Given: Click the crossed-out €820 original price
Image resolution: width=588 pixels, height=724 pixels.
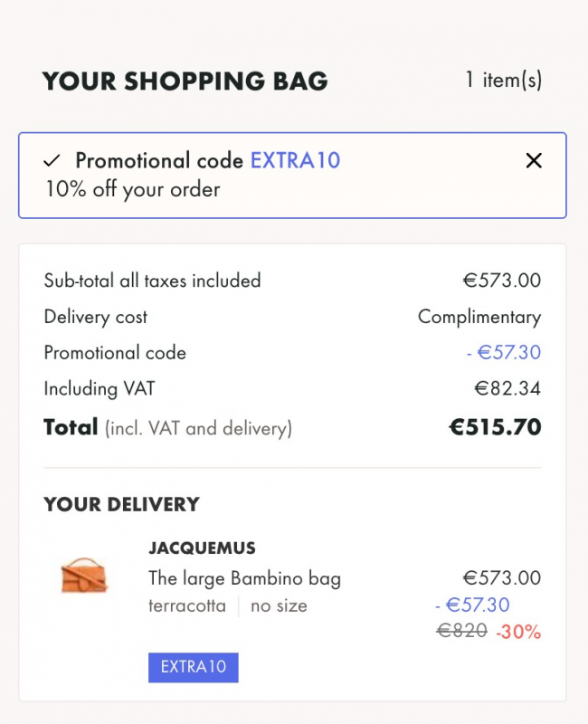Looking at the screenshot, I should (461, 632).
